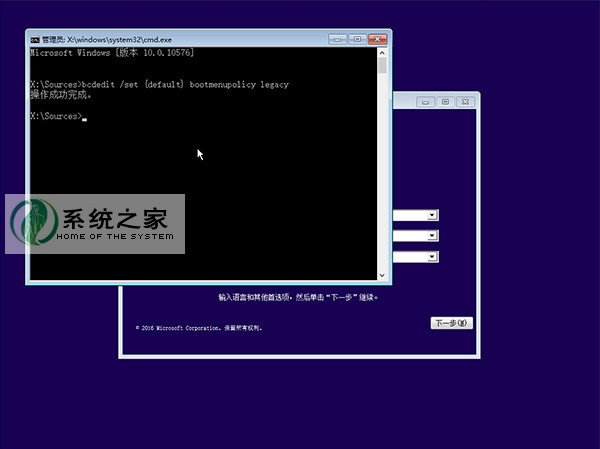Minimize the Windows Setup window behind

[423, 102]
